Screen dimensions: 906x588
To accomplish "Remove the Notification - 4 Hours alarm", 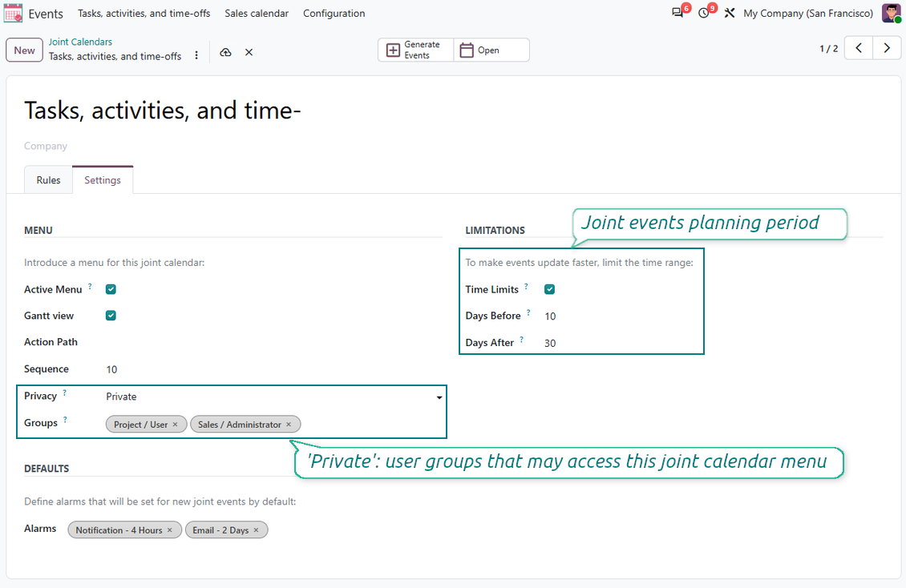I will 170,530.
